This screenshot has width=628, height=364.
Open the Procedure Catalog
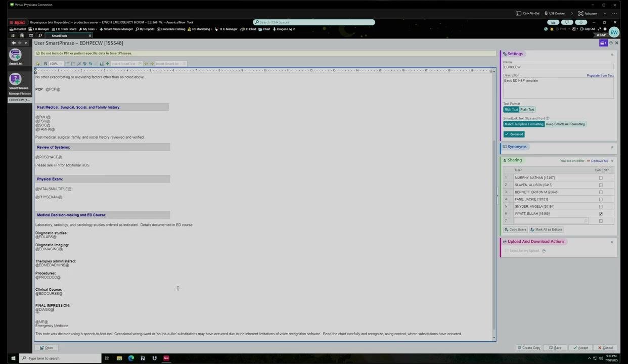click(x=171, y=29)
